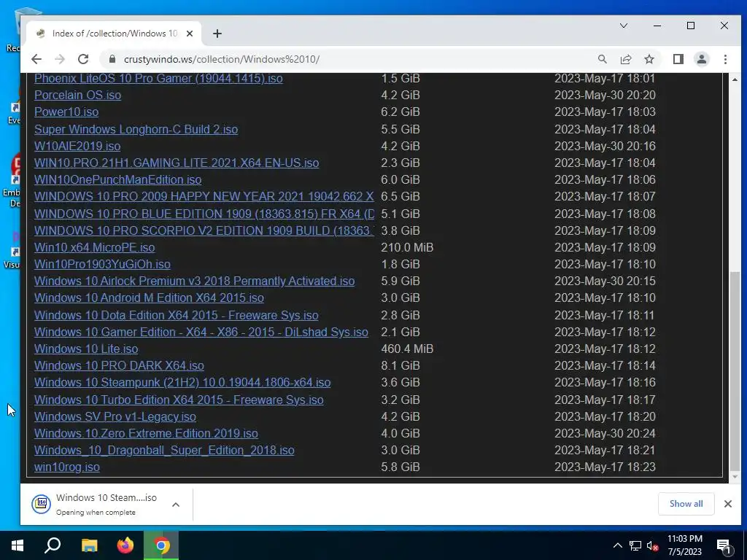Switch to Chrome in taskbar
Viewport: 747px width, 560px height.
tap(161, 545)
